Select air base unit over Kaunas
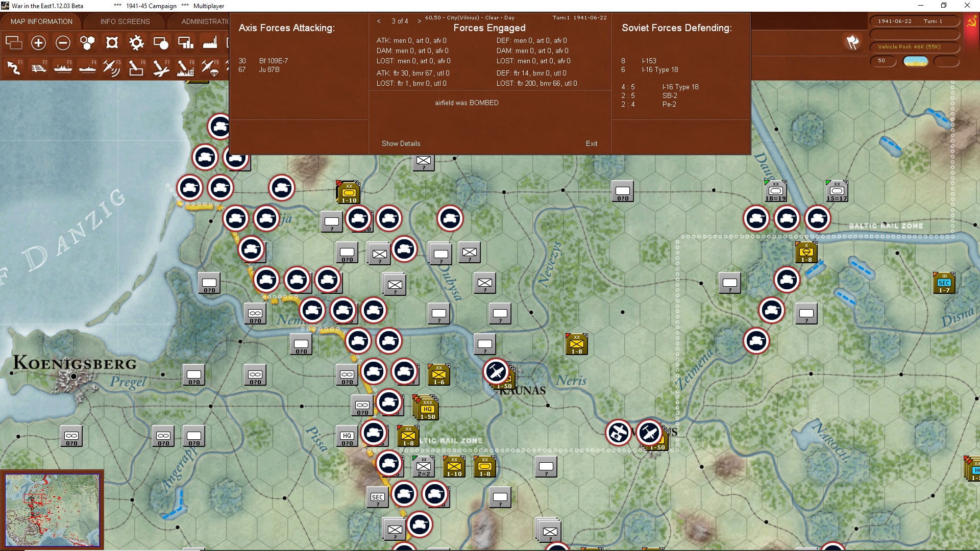This screenshot has width=980, height=551. pyautogui.click(x=496, y=371)
